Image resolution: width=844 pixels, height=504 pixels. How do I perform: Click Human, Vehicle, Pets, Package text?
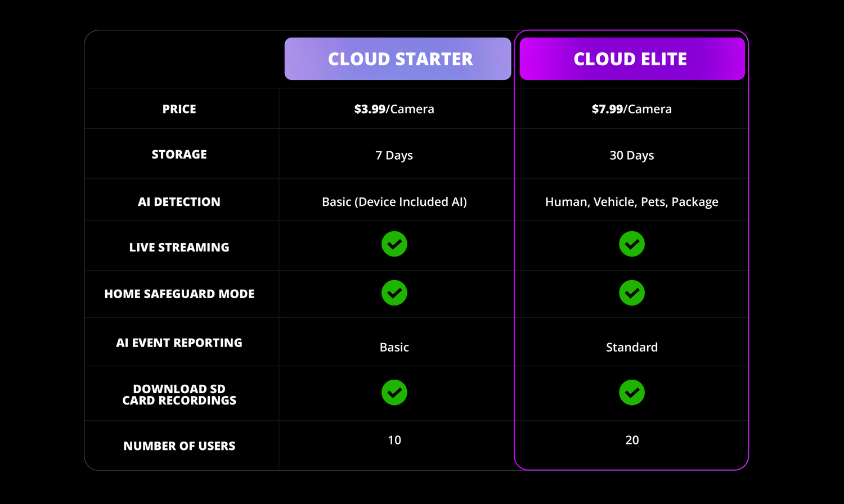[x=631, y=202]
